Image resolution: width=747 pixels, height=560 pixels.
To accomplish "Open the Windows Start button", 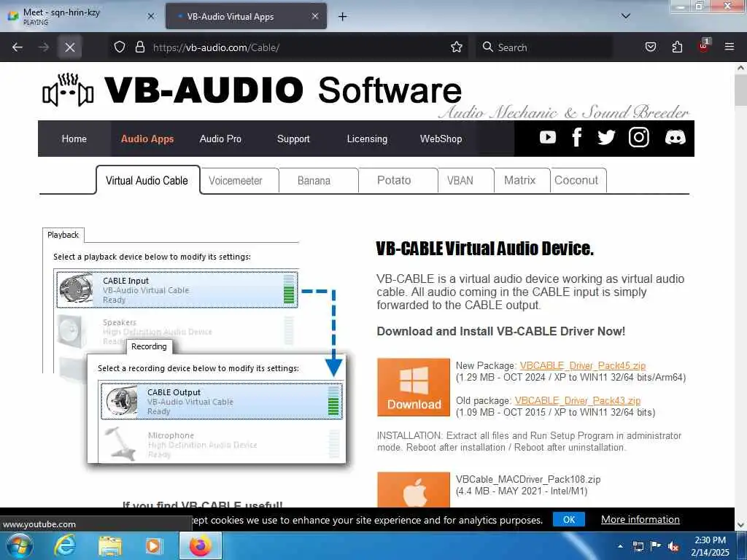I will click(19, 545).
